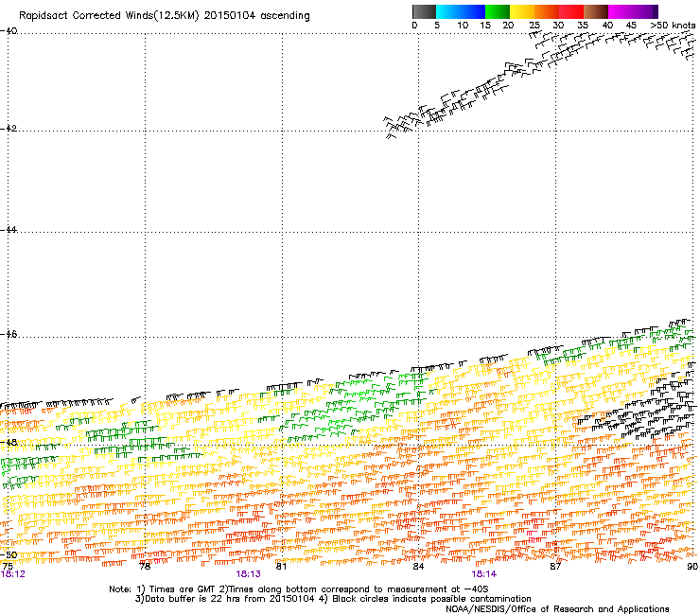Click the 75 longitude axis label
This screenshot has width=700, height=615.
(8, 566)
